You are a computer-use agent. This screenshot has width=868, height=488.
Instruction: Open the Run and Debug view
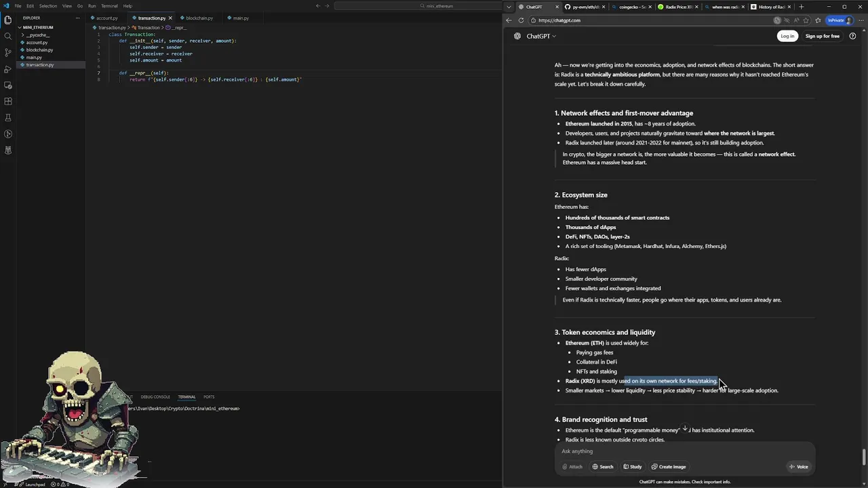(8, 68)
